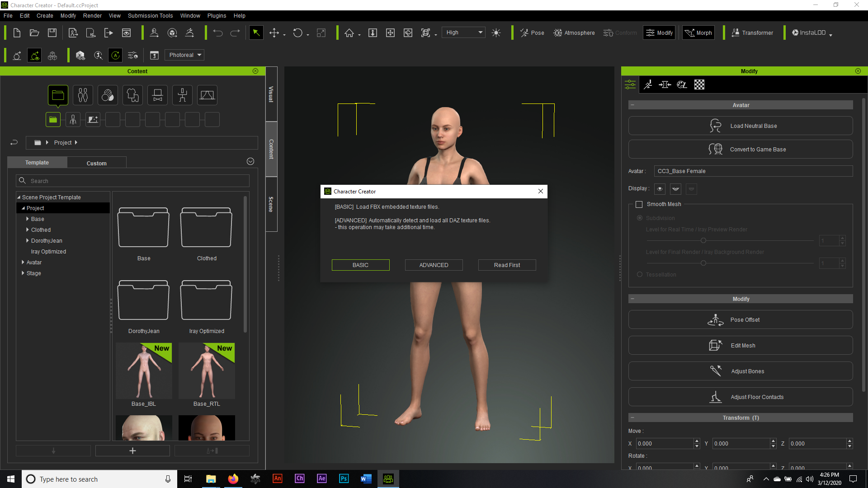Select the Cloth content category icon
Viewport: 868px width, 488px height.
pyautogui.click(x=132, y=95)
